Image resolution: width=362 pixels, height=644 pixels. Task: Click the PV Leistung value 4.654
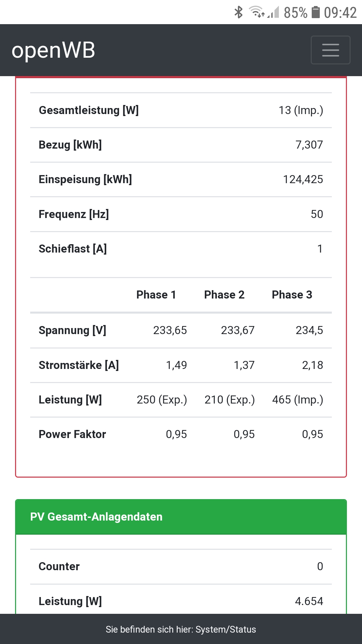click(x=309, y=601)
